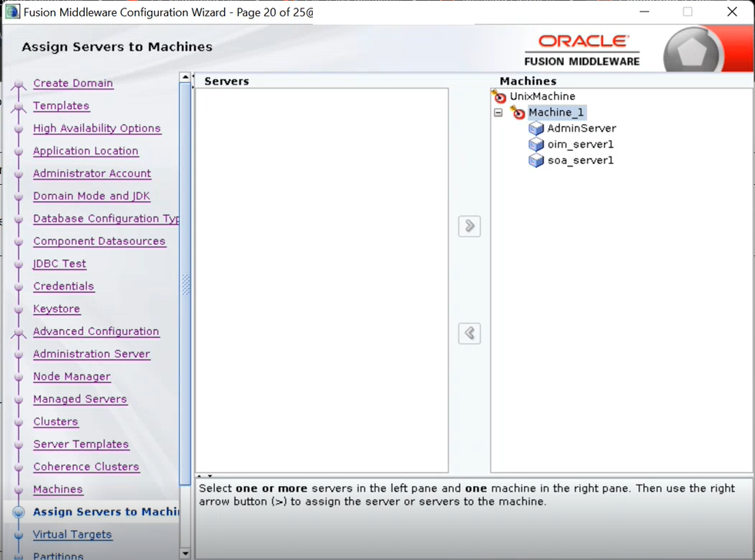Screen dimensions: 755x560
Task: Open Domain Mode and JDK step
Action: pyautogui.click(x=92, y=196)
